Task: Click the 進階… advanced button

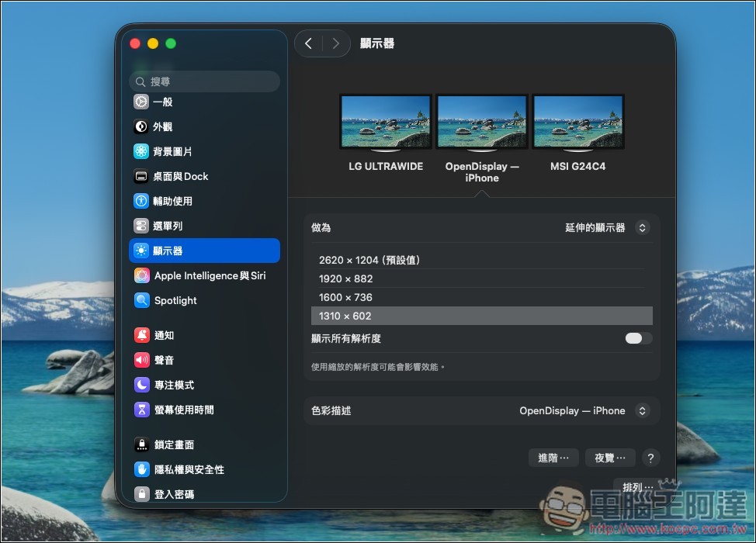Action: point(553,458)
